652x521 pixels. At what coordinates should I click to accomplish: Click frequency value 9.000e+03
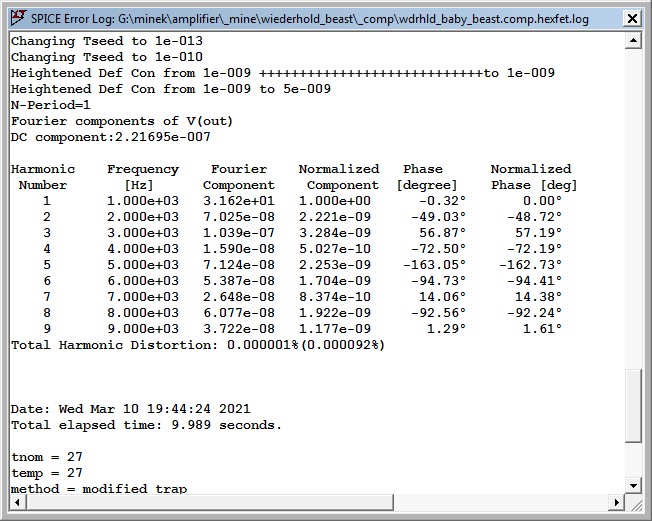click(143, 329)
